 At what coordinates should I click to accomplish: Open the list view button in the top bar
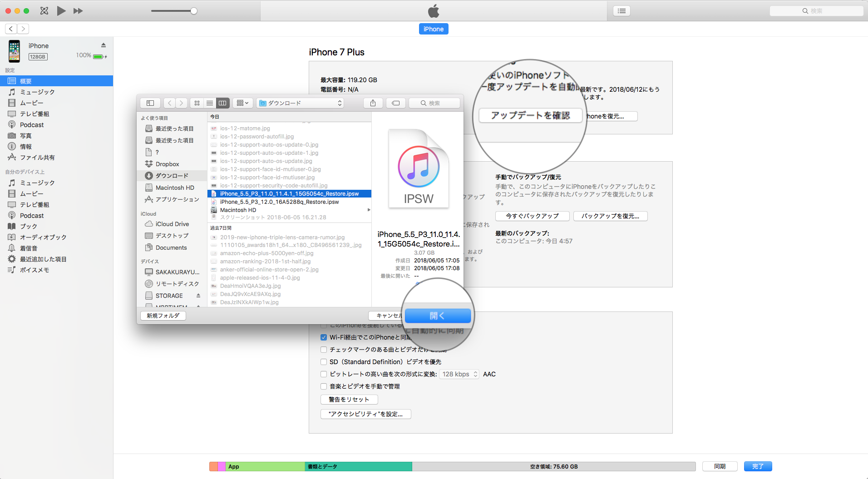tap(622, 11)
